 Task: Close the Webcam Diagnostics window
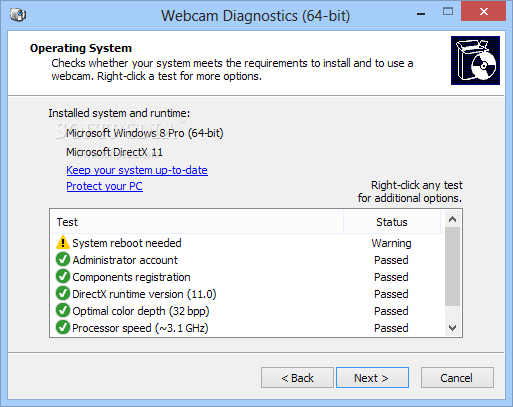[484, 12]
